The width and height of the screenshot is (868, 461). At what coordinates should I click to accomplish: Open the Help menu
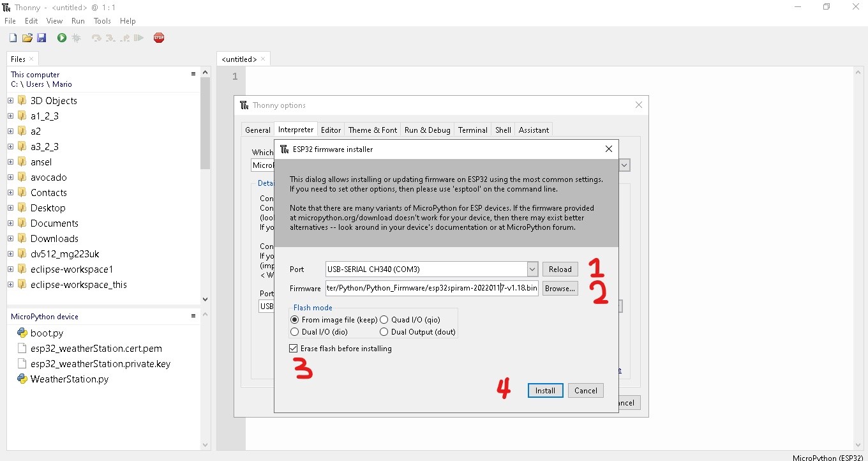point(128,21)
